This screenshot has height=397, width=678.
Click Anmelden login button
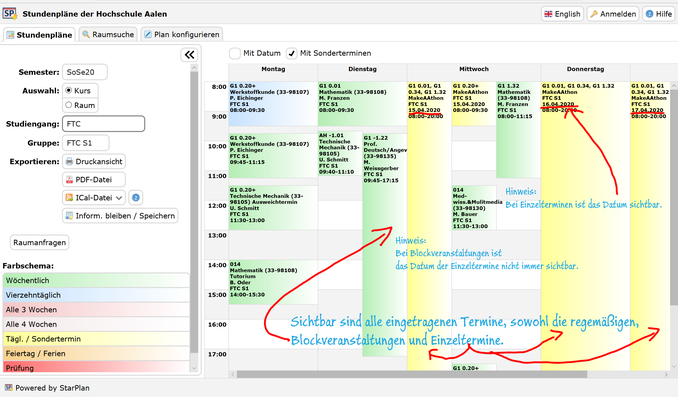[x=613, y=14]
